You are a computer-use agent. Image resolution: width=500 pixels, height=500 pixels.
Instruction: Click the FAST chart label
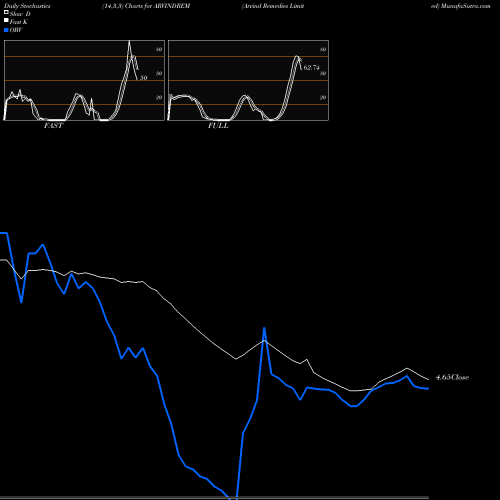pyautogui.click(x=53, y=126)
